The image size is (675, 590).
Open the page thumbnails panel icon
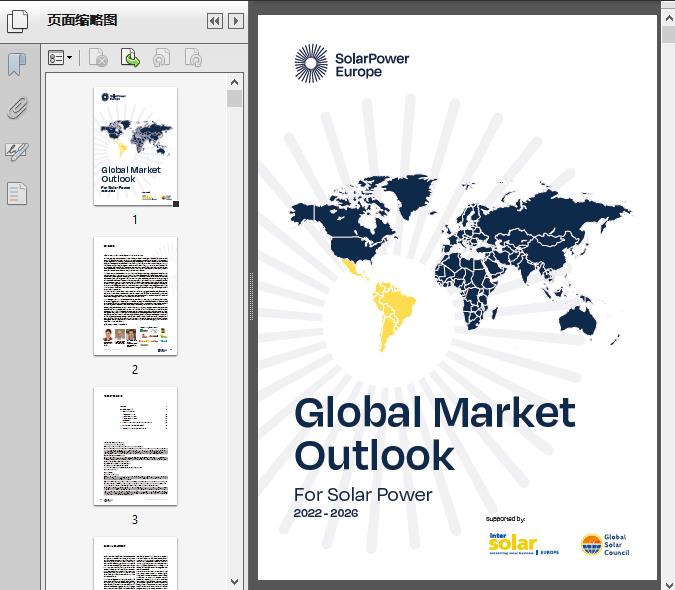[18, 21]
